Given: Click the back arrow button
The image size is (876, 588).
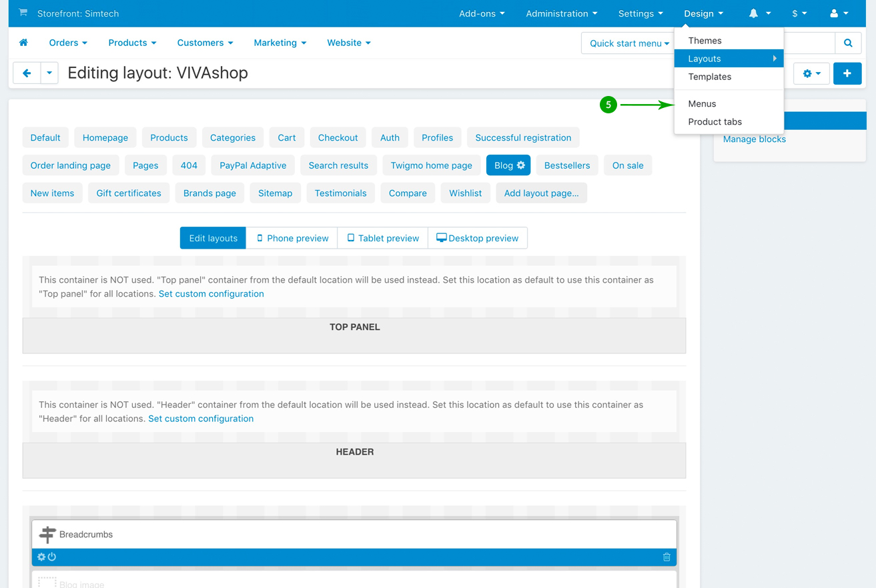Looking at the screenshot, I should point(27,73).
